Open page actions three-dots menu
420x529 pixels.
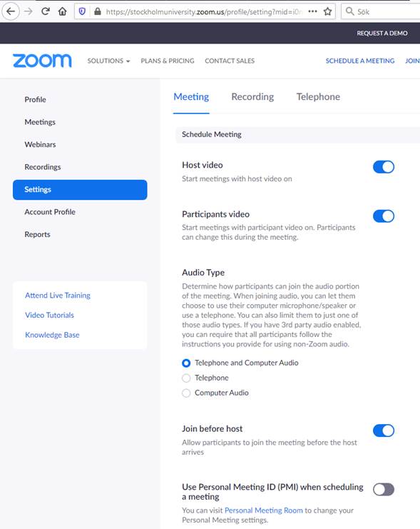pos(313,11)
